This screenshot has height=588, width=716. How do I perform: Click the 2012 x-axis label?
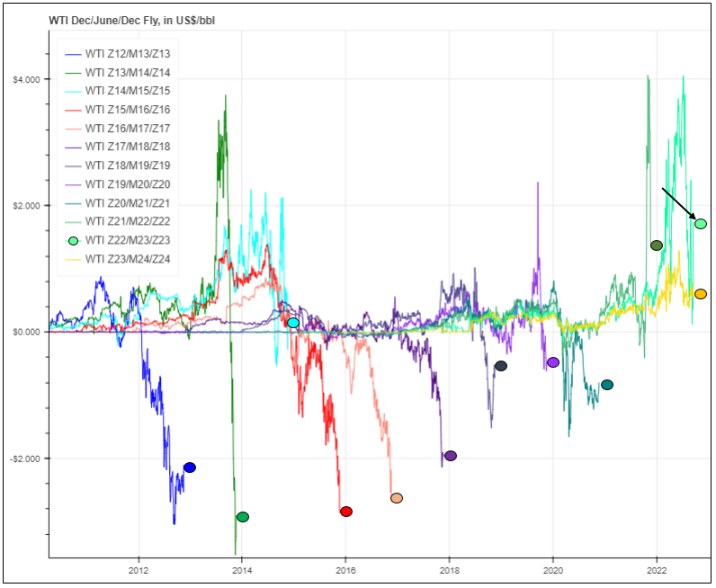[x=138, y=570]
